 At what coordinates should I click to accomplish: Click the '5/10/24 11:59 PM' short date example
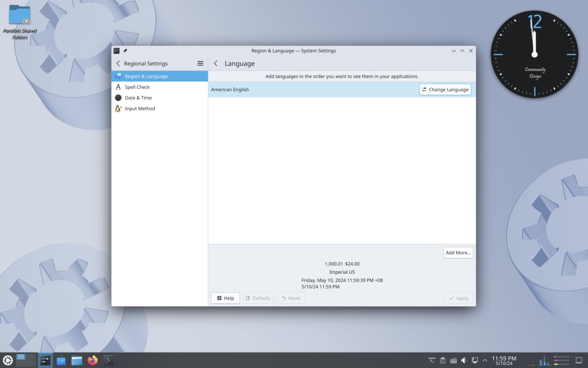pos(320,287)
